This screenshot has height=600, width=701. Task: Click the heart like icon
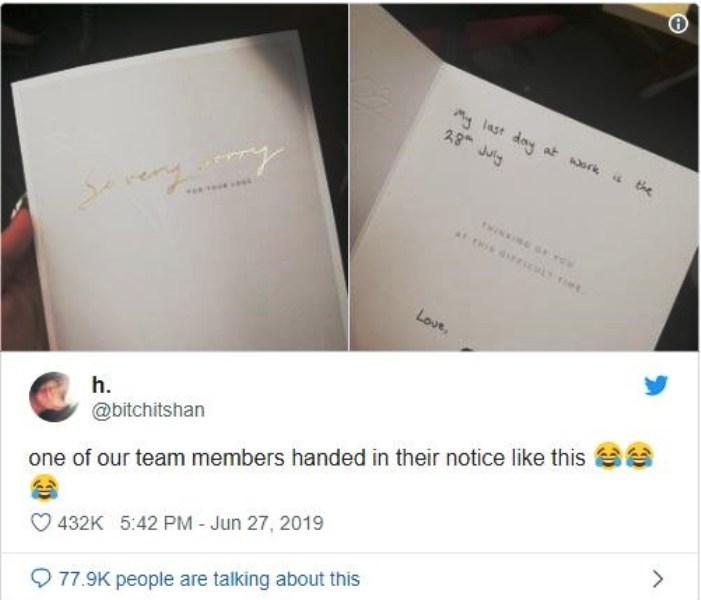pyautogui.click(x=42, y=523)
